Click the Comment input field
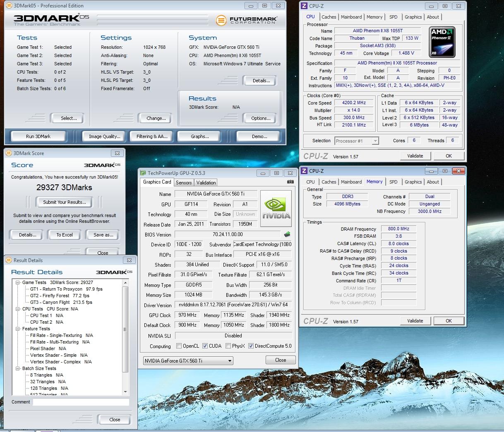Screen dimensions: 504x432 pyautogui.click(x=81, y=402)
